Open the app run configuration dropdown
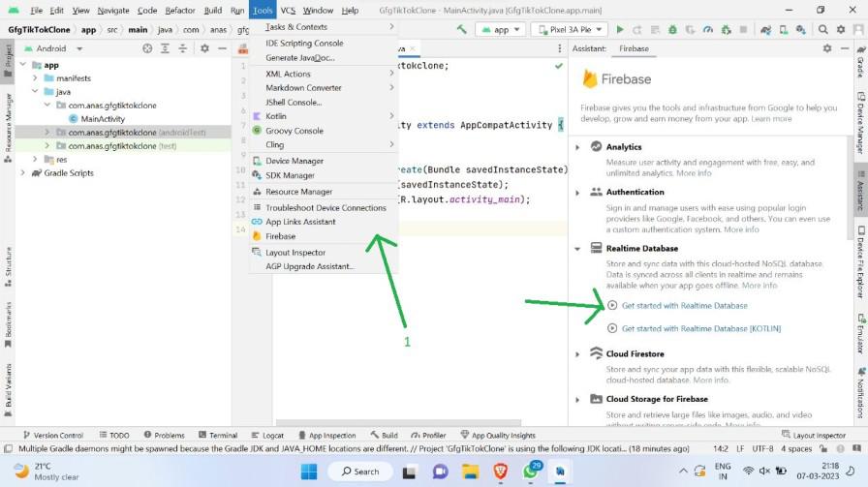Image resolution: width=868 pixels, height=487 pixels. [501, 29]
